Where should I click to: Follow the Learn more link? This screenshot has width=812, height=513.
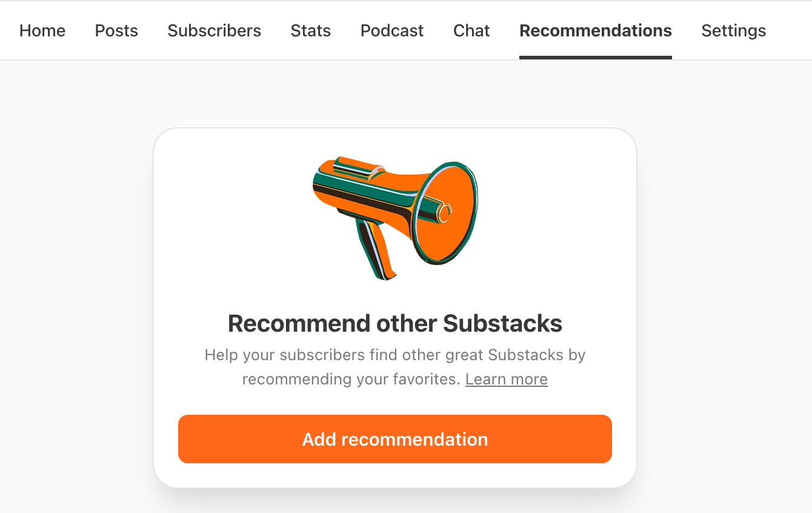click(507, 379)
